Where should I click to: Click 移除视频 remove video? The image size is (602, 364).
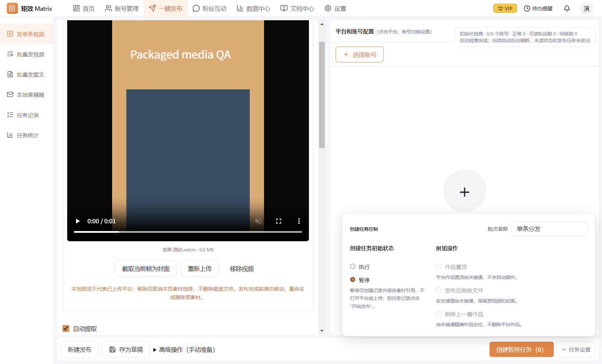tap(242, 269)
